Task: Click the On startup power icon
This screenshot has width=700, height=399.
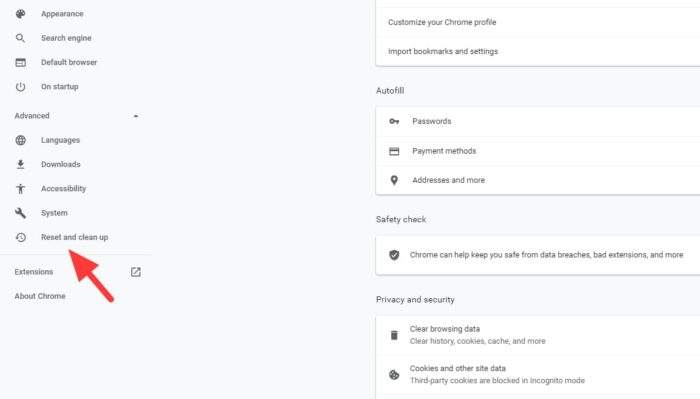Action: 21,87
